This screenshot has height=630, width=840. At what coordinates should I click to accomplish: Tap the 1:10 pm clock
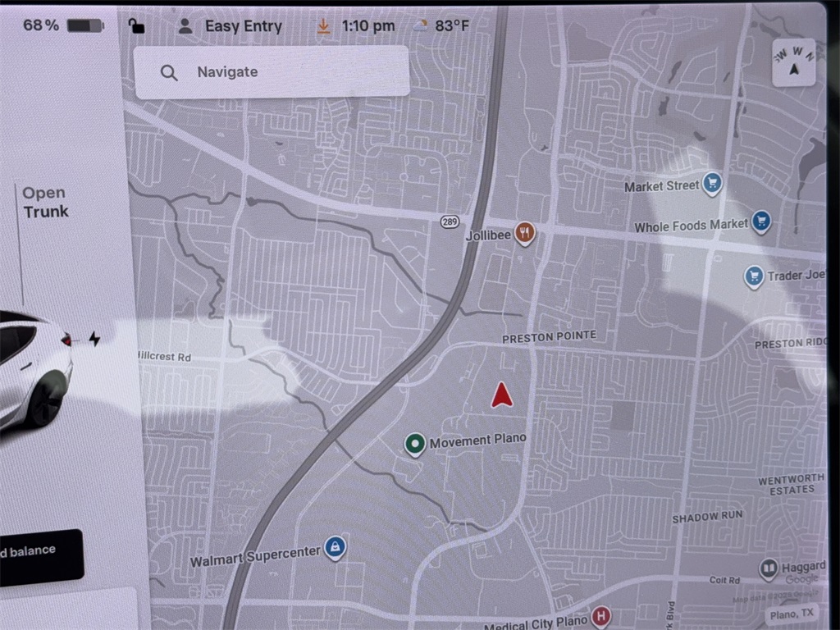(368, 25)
